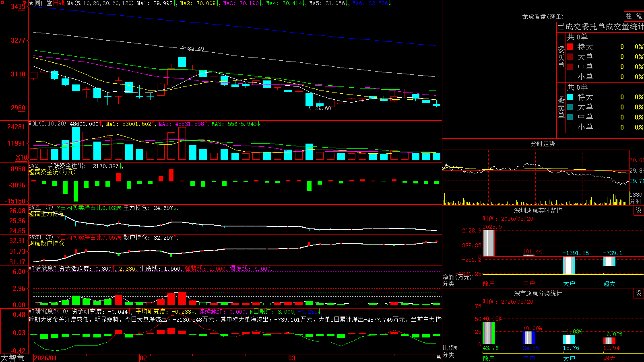Click the 龙虎看盘(逐单) panel title
The image size is (644, 362).
click(543, 16)
